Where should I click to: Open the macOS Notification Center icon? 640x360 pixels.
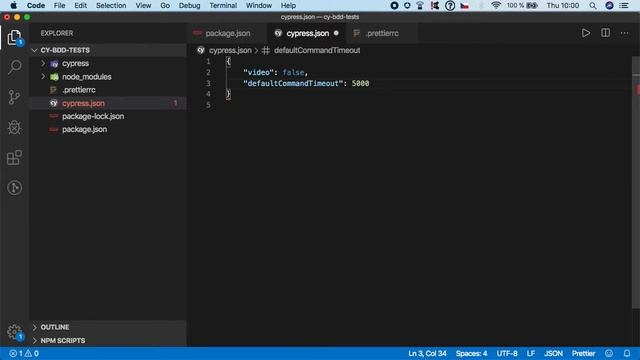624,6
